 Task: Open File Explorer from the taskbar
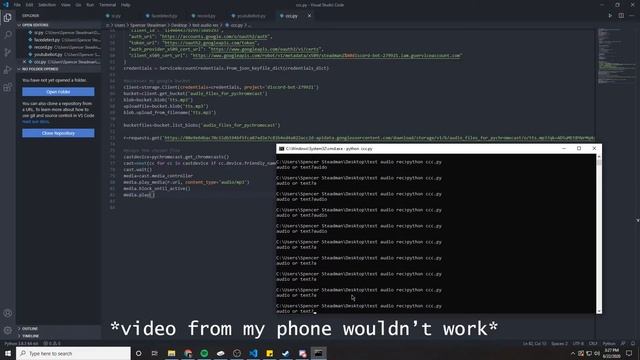pos(171,353)
